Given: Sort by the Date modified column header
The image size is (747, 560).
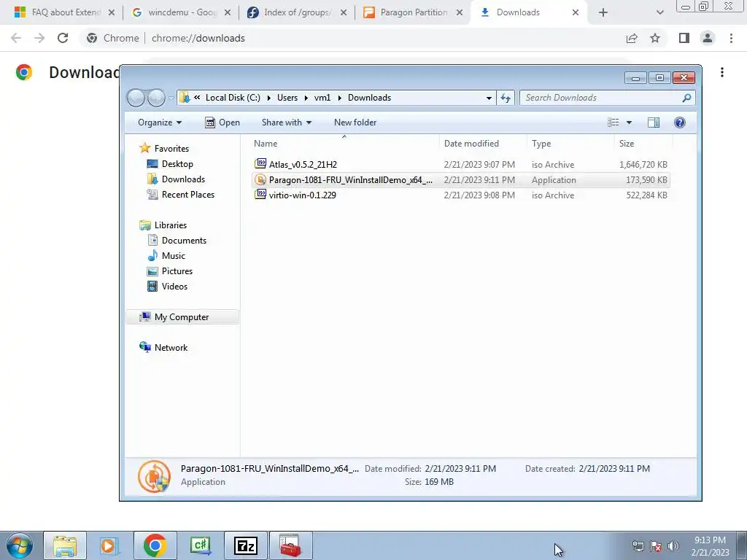Looking at the screenshot, I should (483, 144).
